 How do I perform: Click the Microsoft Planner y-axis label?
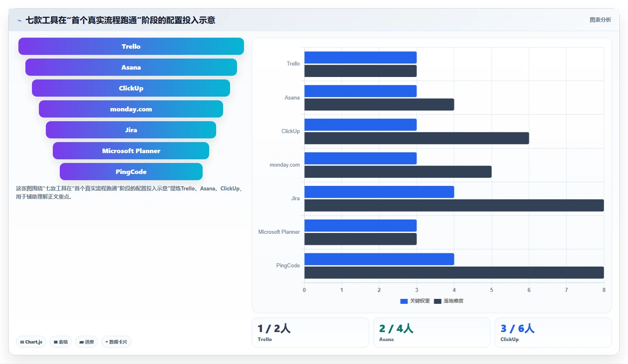pos(279,232)
